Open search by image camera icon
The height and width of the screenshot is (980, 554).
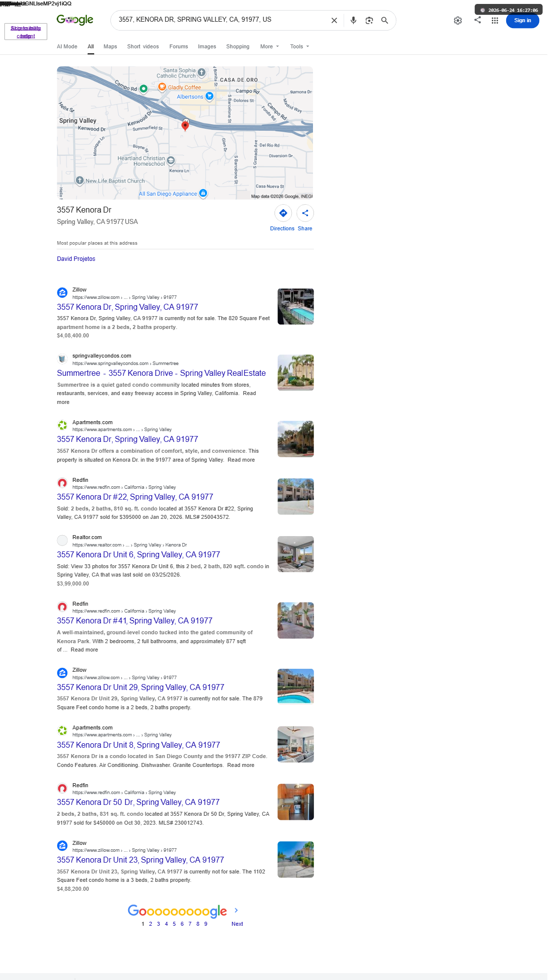[369, 20]
